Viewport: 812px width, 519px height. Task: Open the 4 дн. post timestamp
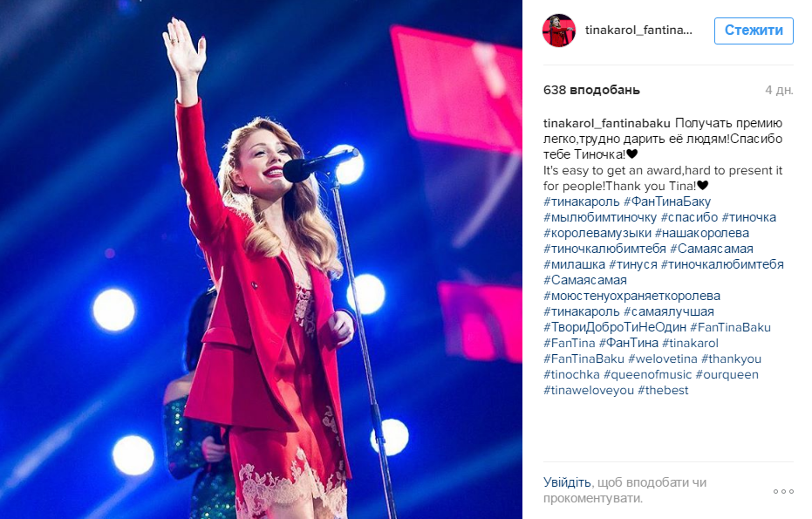(x=779, y=90)
